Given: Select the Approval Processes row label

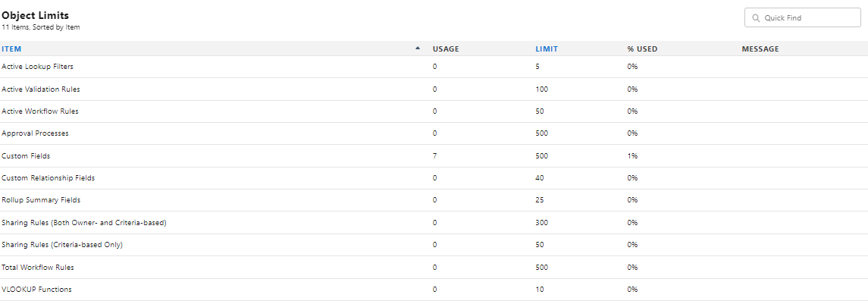Looking at the screenshot, I should [35, 133].
